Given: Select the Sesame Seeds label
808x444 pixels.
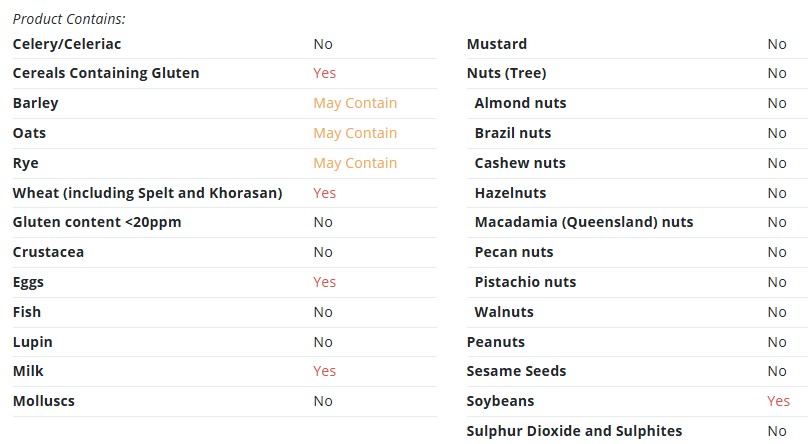Looking at the screenshot, I should click(516, 371).
